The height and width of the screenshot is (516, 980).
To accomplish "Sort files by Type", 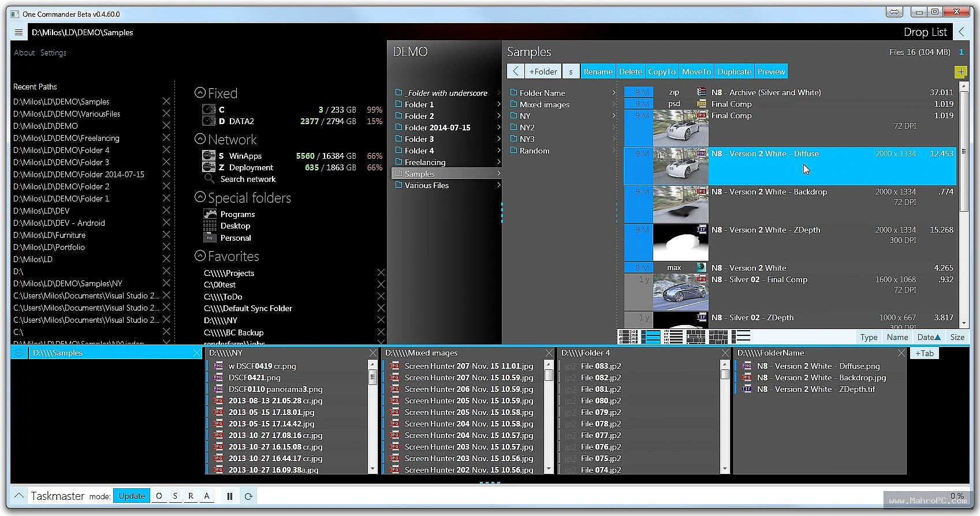I will pyautogui.click(x=869, y=337).
